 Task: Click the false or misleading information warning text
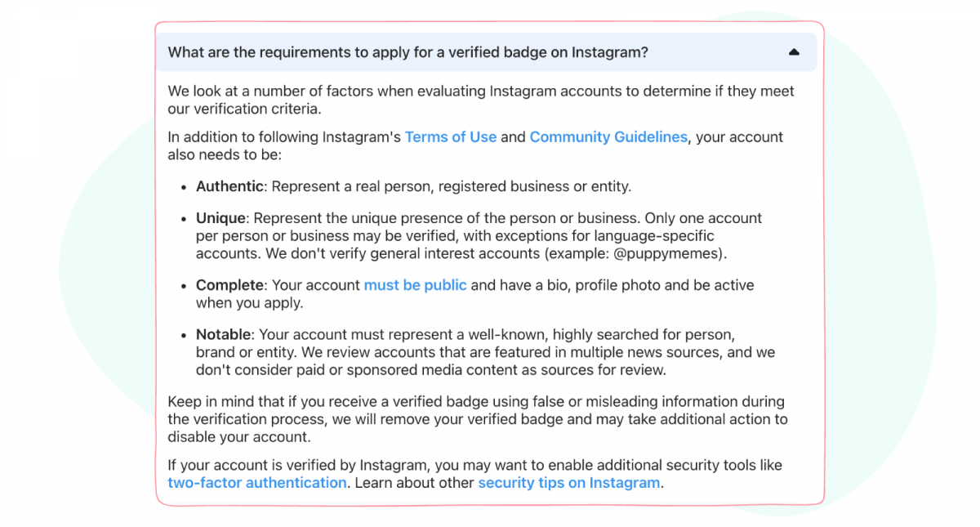click(476, 418)
